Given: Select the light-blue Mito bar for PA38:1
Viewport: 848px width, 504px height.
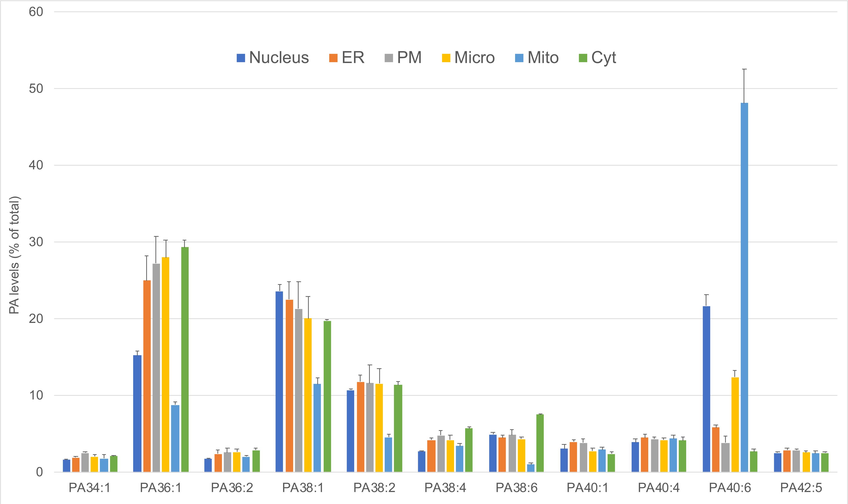Looking at the screenshot, I should pos(317,428).
